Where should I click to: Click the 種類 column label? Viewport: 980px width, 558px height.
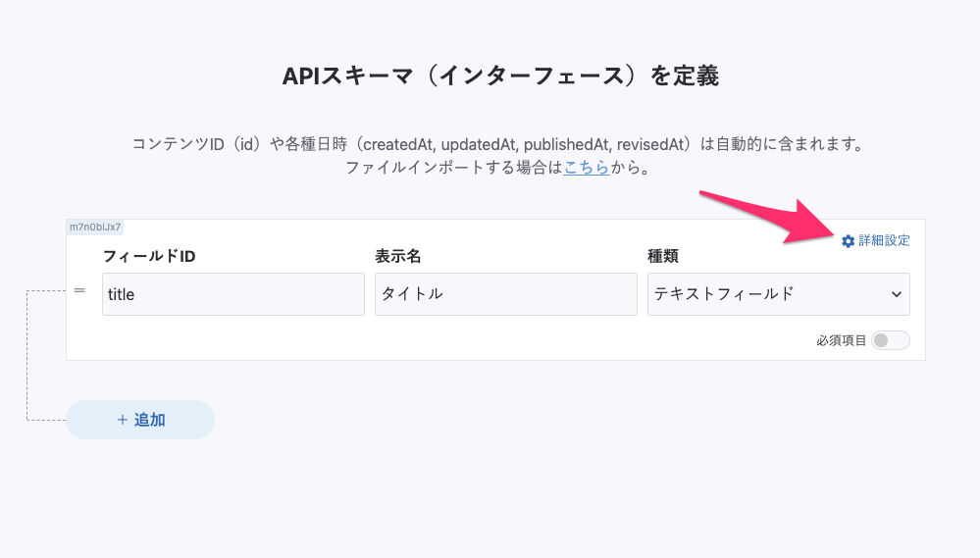662,257
